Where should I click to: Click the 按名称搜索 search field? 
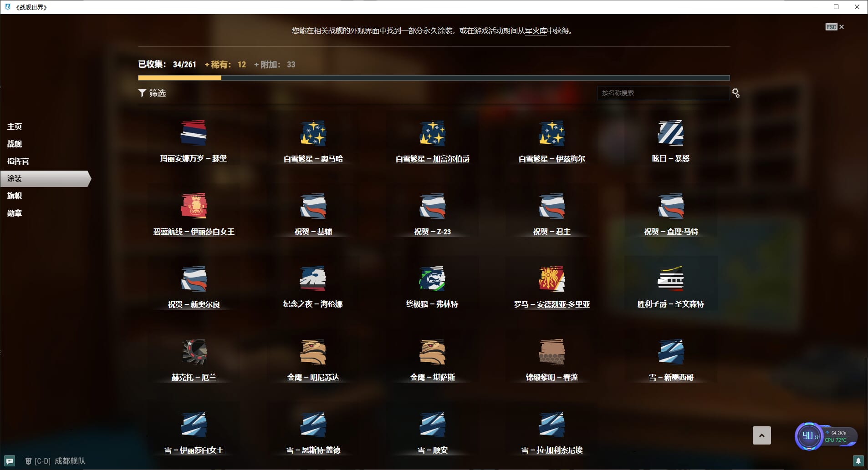click(663, 93)
